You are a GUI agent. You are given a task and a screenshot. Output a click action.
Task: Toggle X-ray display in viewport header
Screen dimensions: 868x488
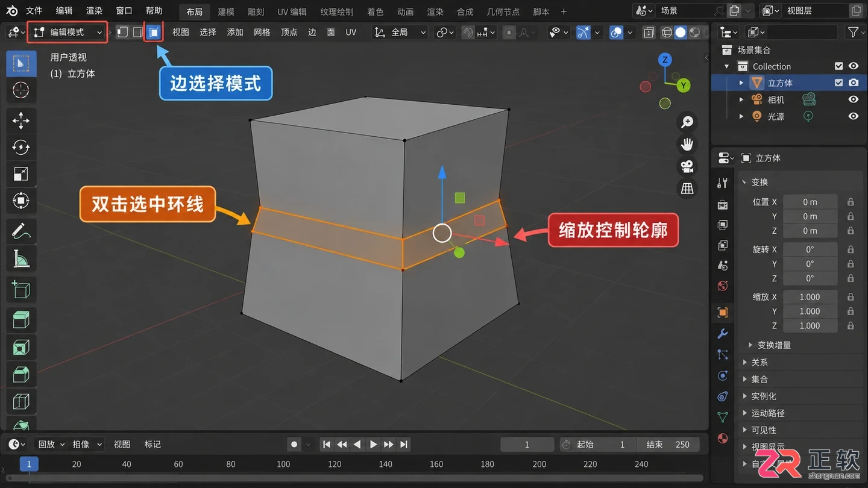(x=649, y=33)
